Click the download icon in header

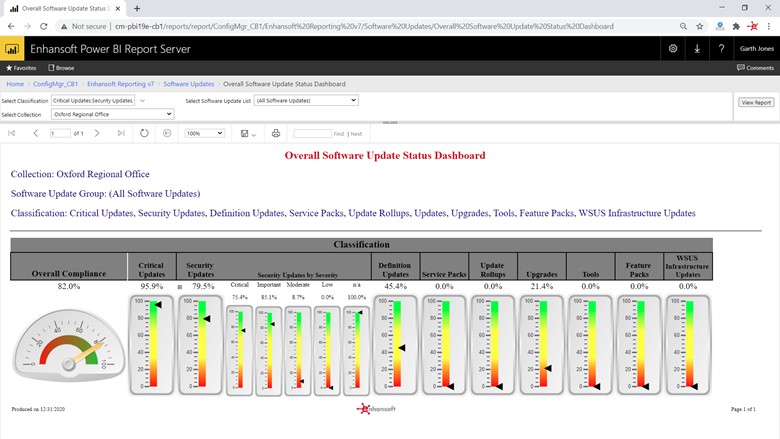pos(697,48)
